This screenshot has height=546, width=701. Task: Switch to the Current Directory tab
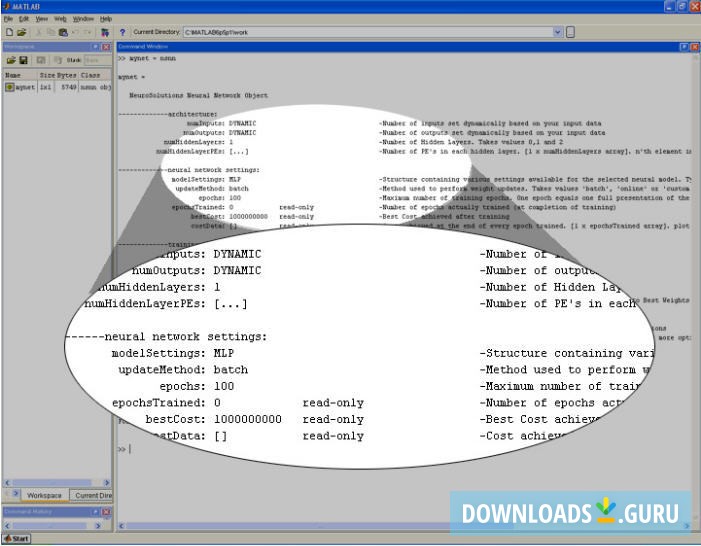pyautogui.click(x=92, y=495)
